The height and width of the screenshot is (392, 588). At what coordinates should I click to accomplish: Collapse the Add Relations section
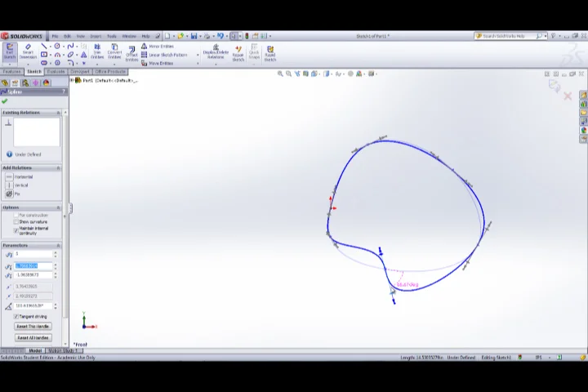pos(58,167)
